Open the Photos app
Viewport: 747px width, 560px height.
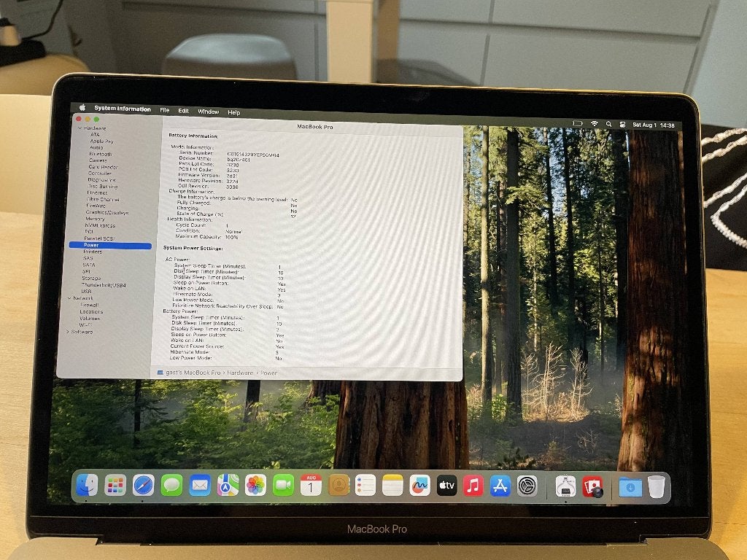pos(256,486)
